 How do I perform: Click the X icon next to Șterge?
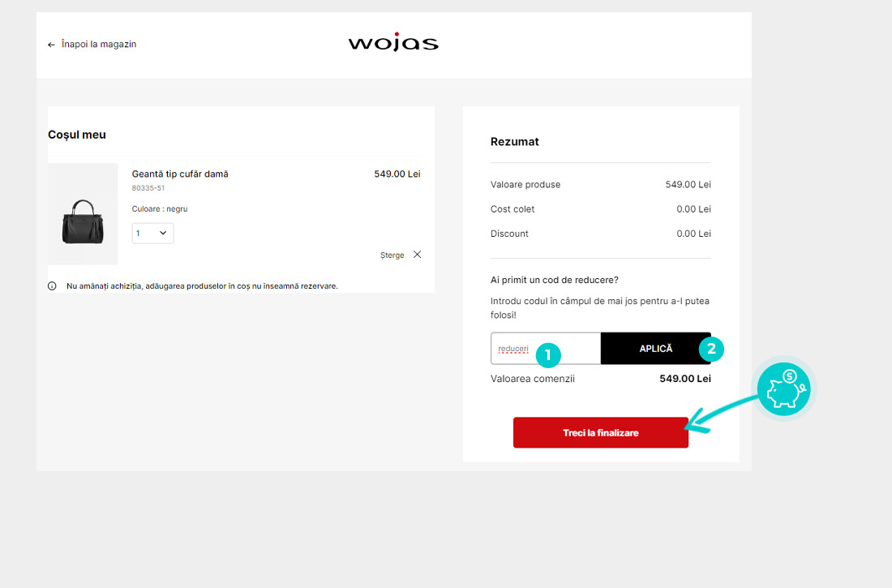pos(417,255)
